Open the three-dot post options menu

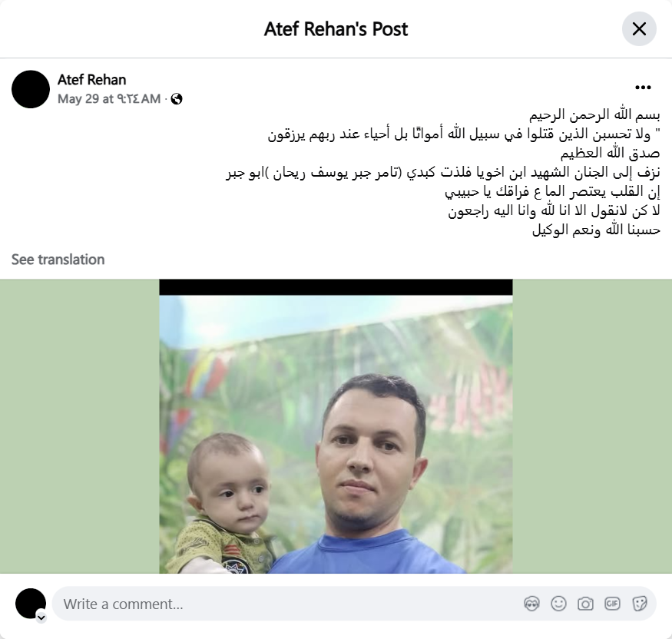tap(643, 88)
